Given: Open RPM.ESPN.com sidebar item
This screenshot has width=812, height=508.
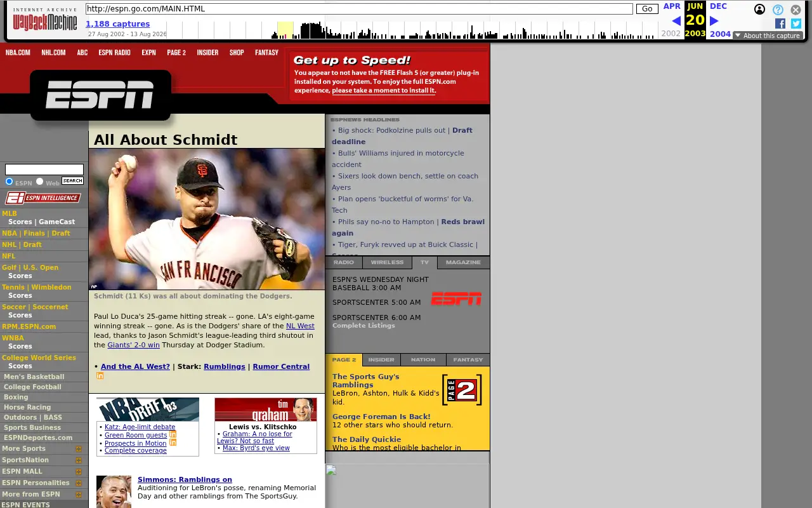Looking at the screenshot, I should click(29, 326).
